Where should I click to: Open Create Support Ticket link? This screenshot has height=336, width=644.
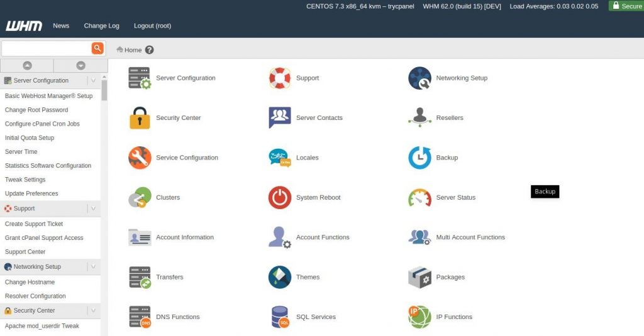pos(34,224)
